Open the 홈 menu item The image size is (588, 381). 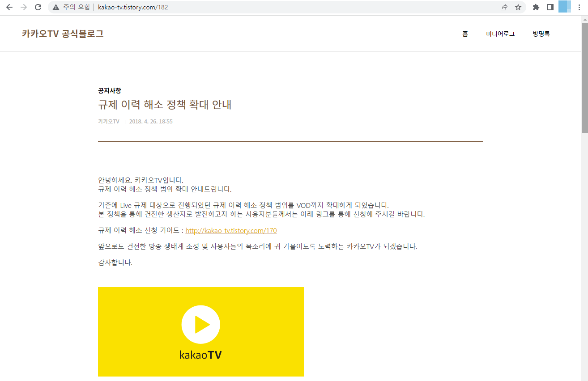(464, 34)
